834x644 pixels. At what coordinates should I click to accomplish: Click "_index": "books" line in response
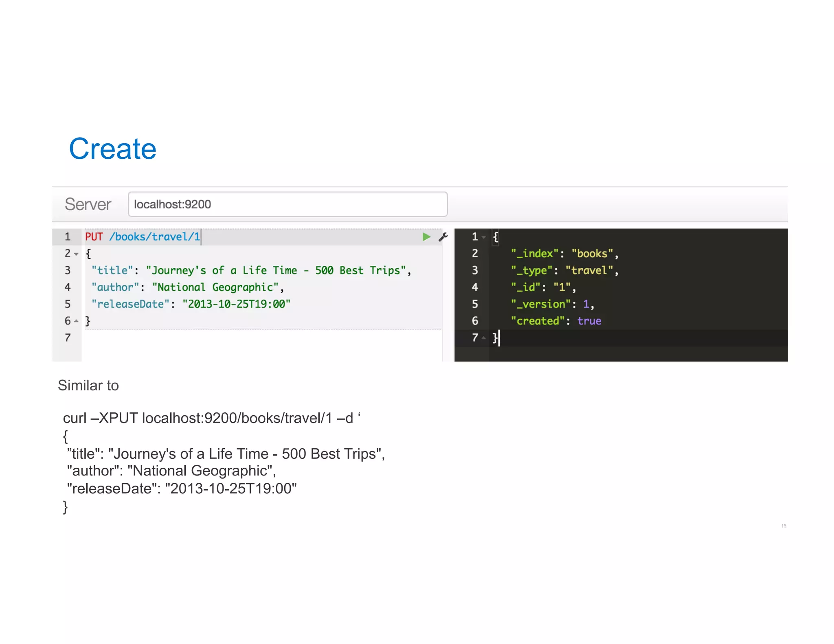564,254
